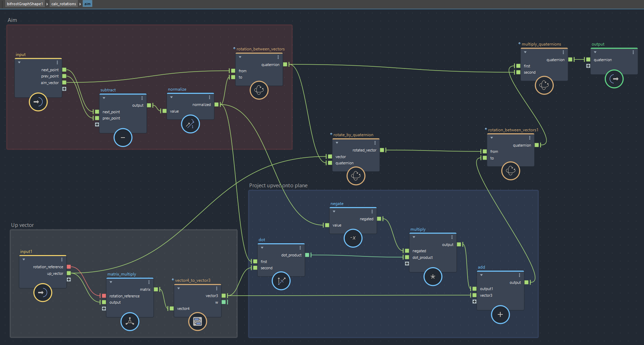Collapse the subtract node with its triangle
644x345 pixels.
[x=104, y=98]
